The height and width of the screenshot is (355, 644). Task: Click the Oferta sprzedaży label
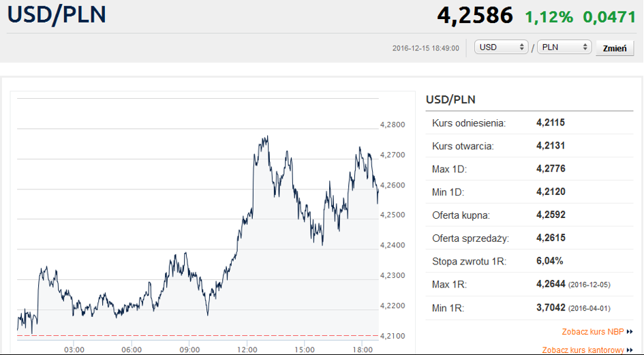pyautogui.click(x=470, y=238)
